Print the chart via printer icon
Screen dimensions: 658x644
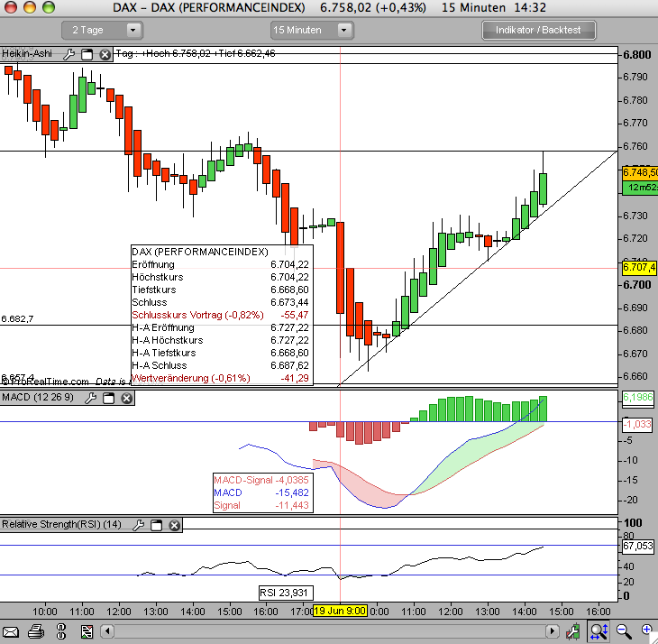[36, 631]
